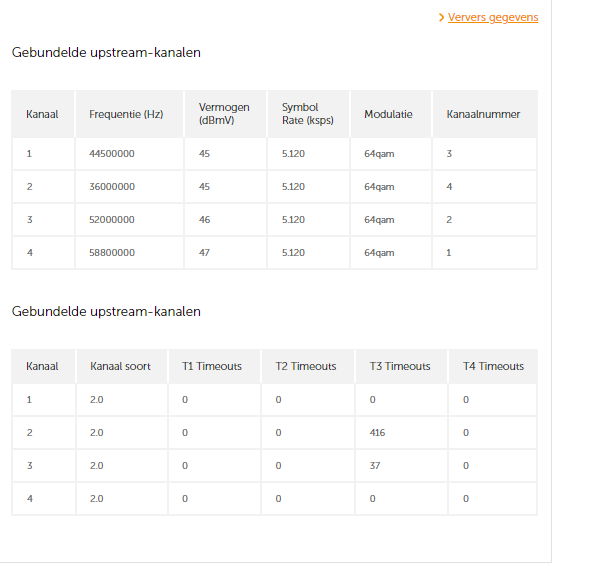Click the Kanaal soort column header
Image resolution: width=593 pixels, height=581 pixels.
[122, 366]
